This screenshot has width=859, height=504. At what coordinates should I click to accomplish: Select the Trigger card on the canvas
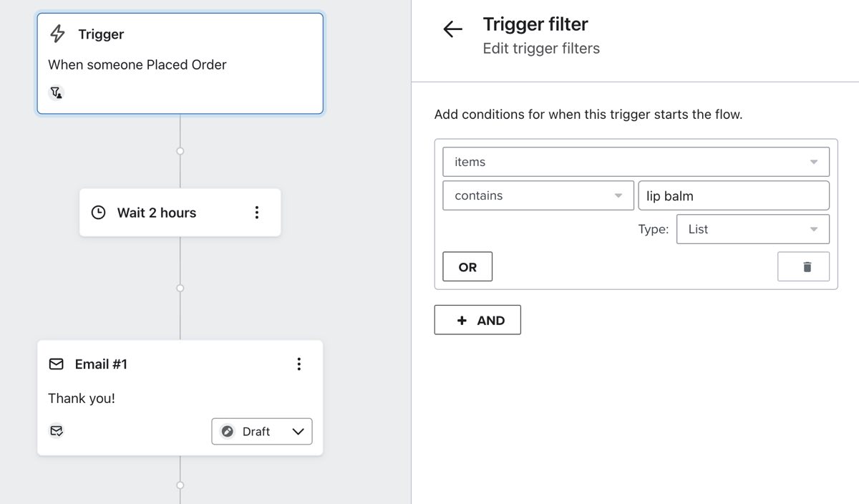point(180,63)
